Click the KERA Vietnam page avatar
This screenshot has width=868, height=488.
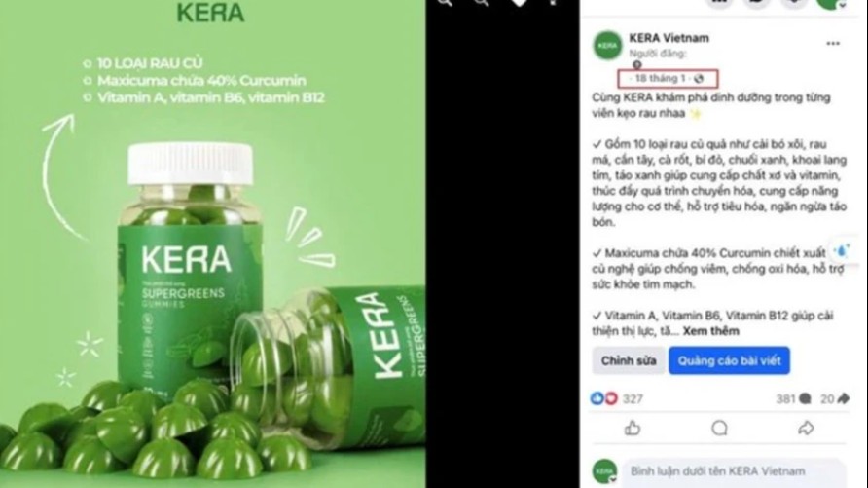[608, 45]
